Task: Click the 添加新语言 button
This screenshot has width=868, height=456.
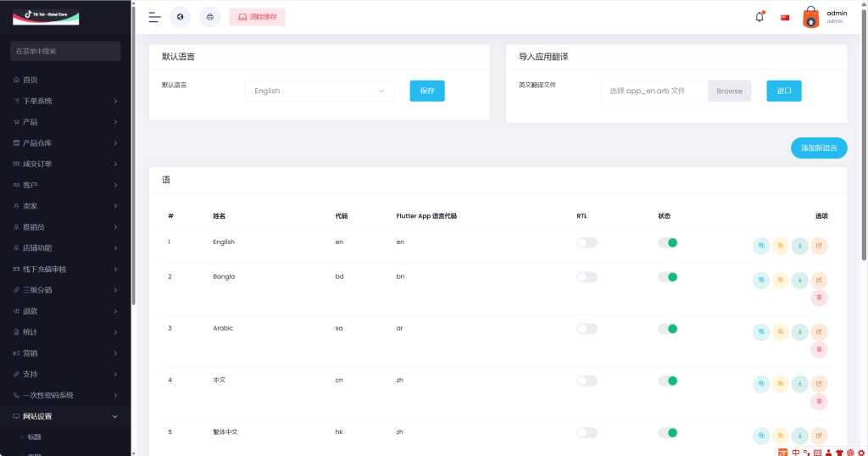Action: (x=818, y=147)
